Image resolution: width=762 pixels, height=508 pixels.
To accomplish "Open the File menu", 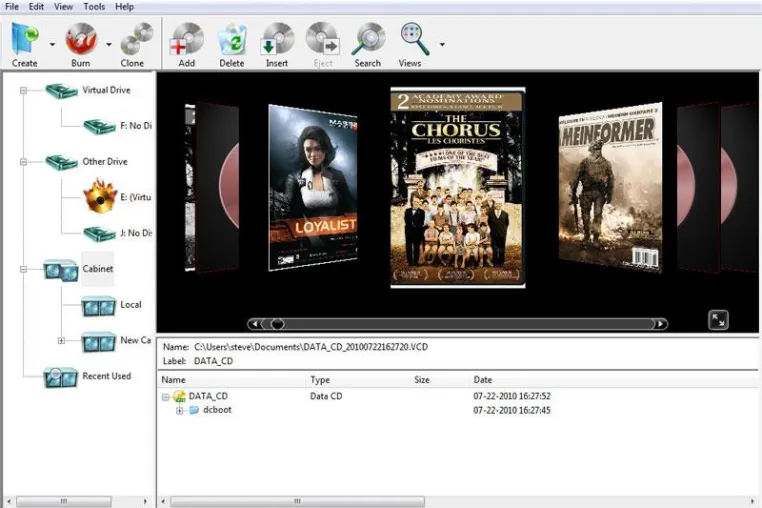I will [x=12, y=7].
